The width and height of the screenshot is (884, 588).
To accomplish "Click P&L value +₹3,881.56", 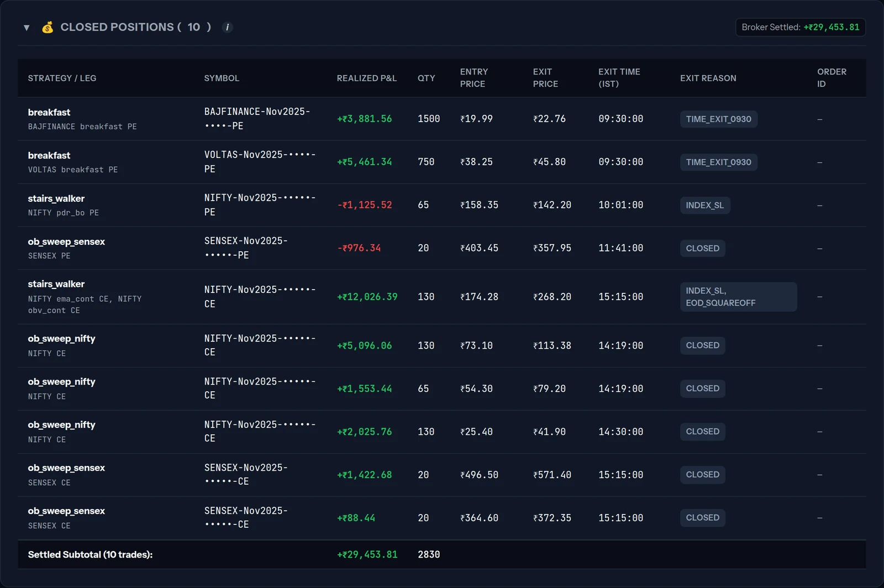I will pos(365,119).
